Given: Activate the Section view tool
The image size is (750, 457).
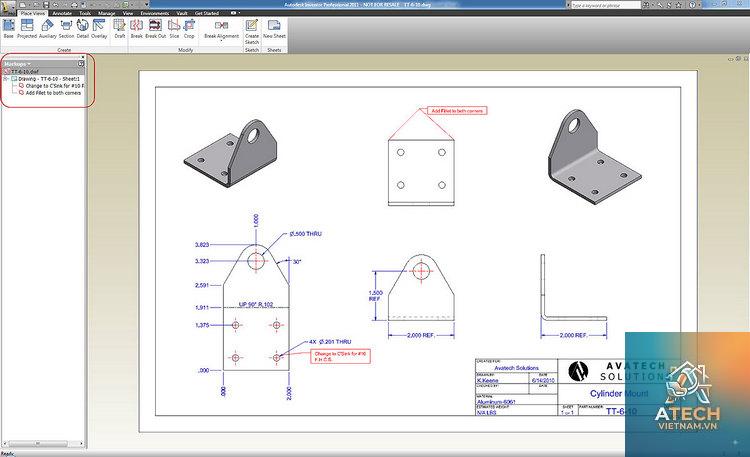Looking at the screenshot, I should click(x=66, y=29).
